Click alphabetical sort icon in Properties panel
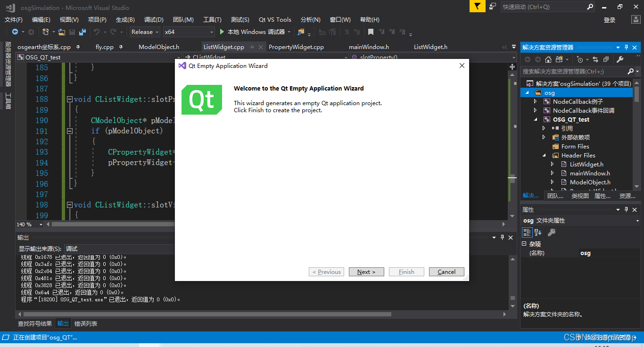Viewport: 644px width, 347px height. (538, 232)
